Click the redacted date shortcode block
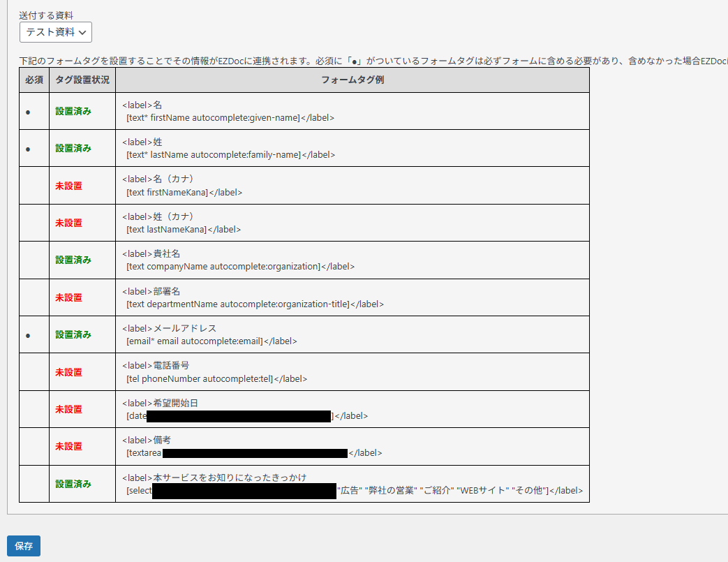Image resolution: width=728 pixels, height=562 pixels. [x=240, y=415]
